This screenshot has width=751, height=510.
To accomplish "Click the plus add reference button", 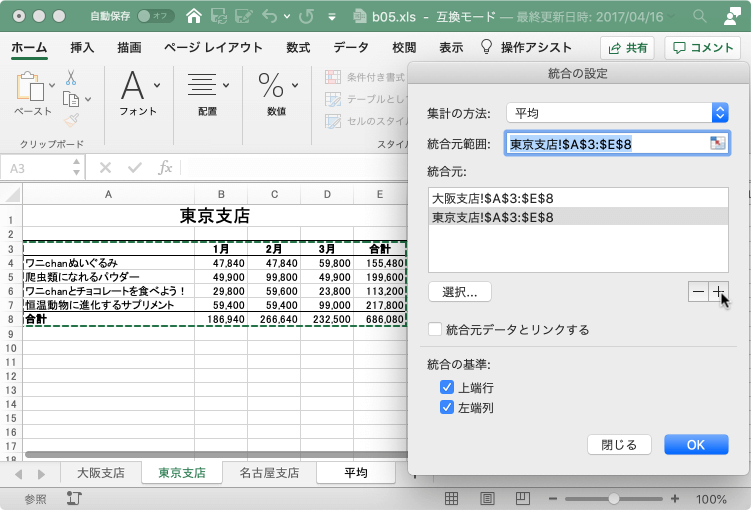I will coord(718,292).
